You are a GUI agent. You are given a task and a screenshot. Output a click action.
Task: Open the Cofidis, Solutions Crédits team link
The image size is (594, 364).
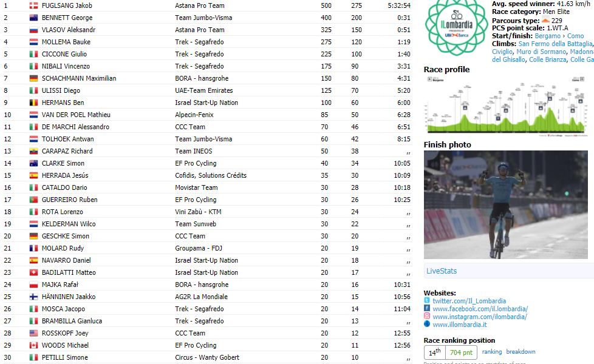tap(211, 175)
